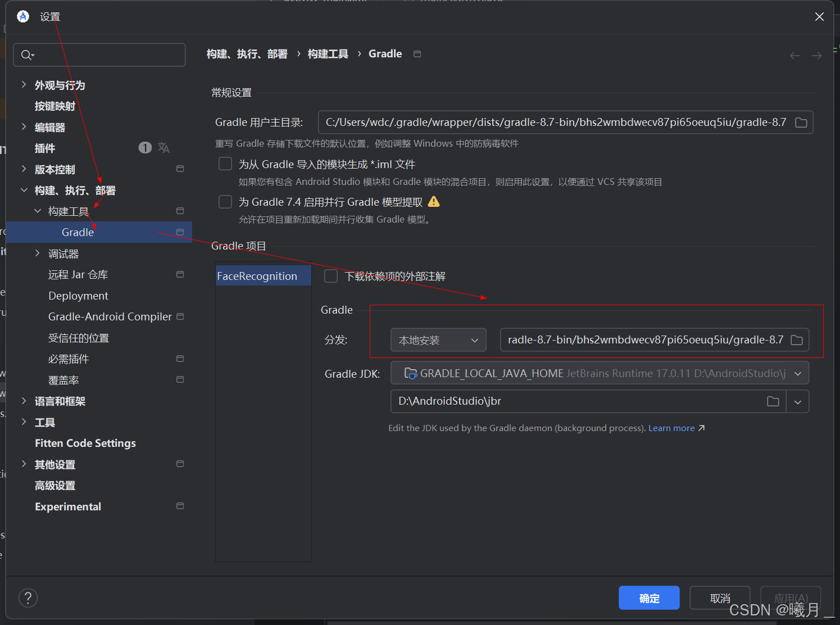This screenshot has height=625, width=840.
Task: Click 构建工具 in the breadcrumb path
Action: 328,53
